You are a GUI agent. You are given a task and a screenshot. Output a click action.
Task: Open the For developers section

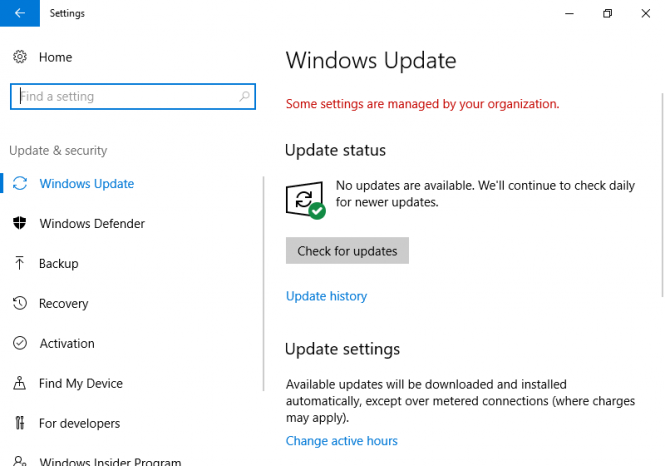pos(79,423)
